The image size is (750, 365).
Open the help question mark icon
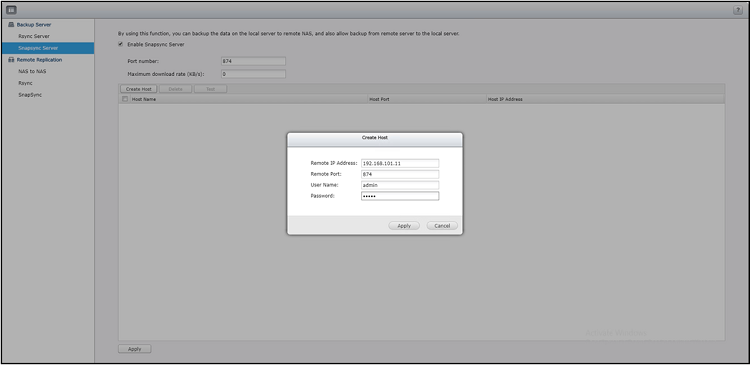point(738,11)
